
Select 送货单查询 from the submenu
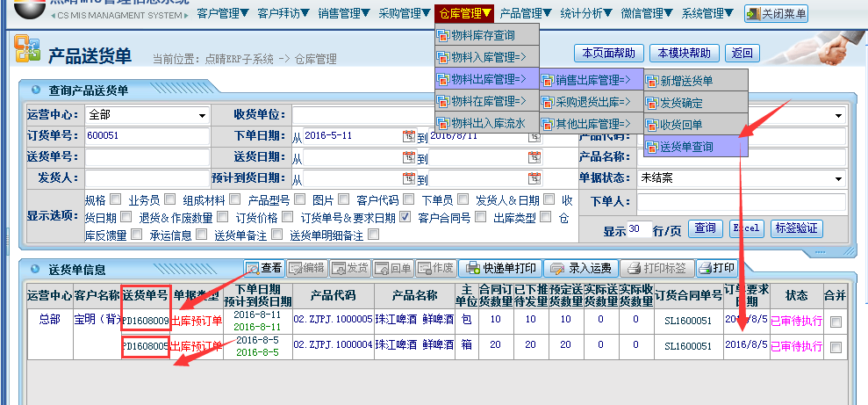point(695,147)
